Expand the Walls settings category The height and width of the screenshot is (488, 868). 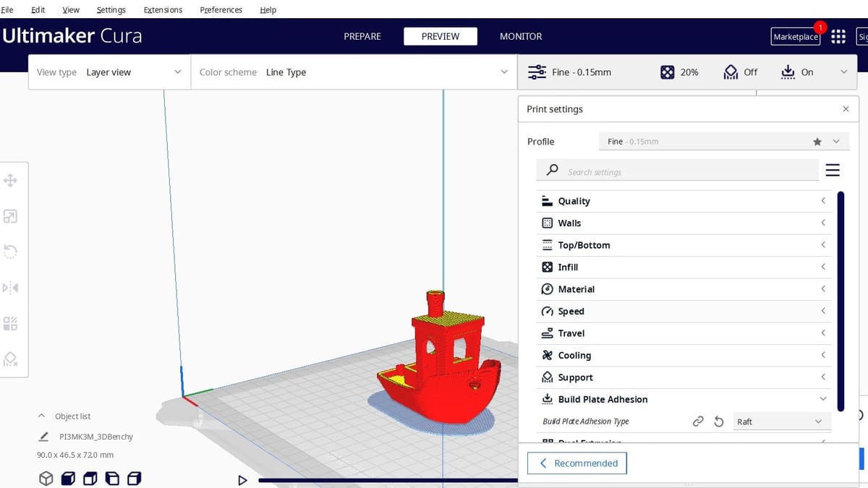[684, 223]
